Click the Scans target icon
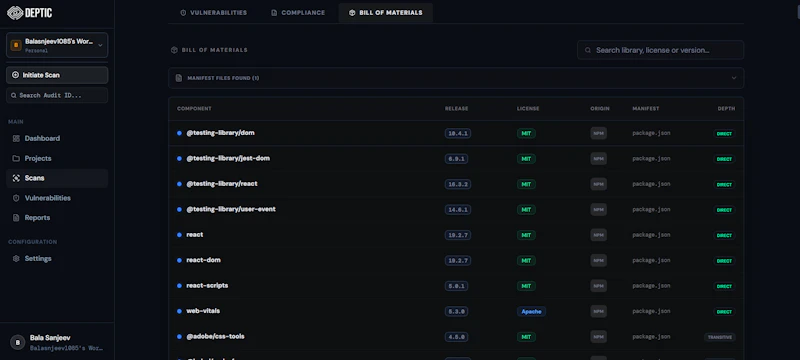 (16, 178)
